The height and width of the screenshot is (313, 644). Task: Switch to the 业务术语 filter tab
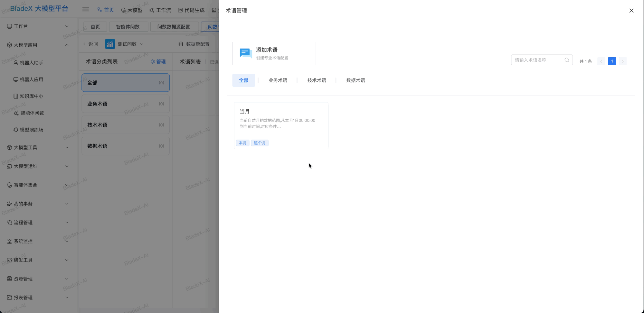click(x=278, y=80)
